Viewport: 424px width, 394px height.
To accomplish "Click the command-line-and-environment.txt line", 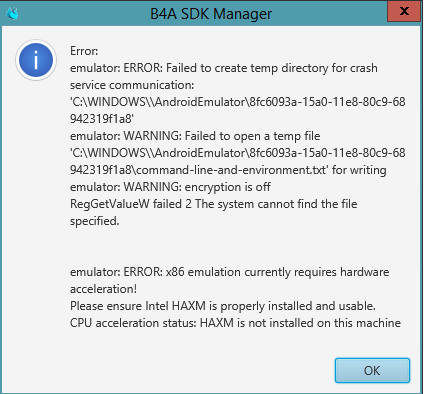I will pos(228,170).
